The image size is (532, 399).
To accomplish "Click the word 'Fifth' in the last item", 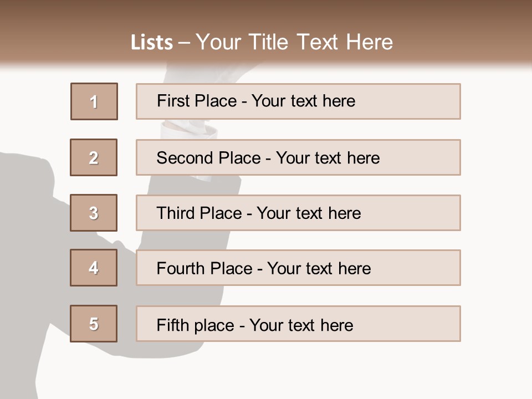I will tap(173, 325).
